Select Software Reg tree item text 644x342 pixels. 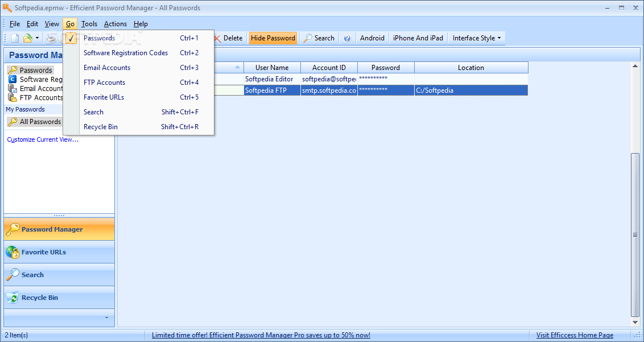pyautogui.click(x=41, y=79)
